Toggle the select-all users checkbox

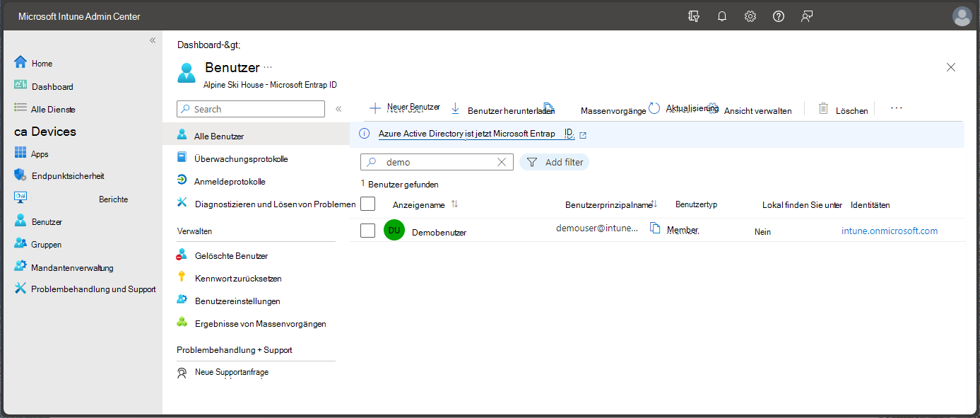click(x=367, y=204)
